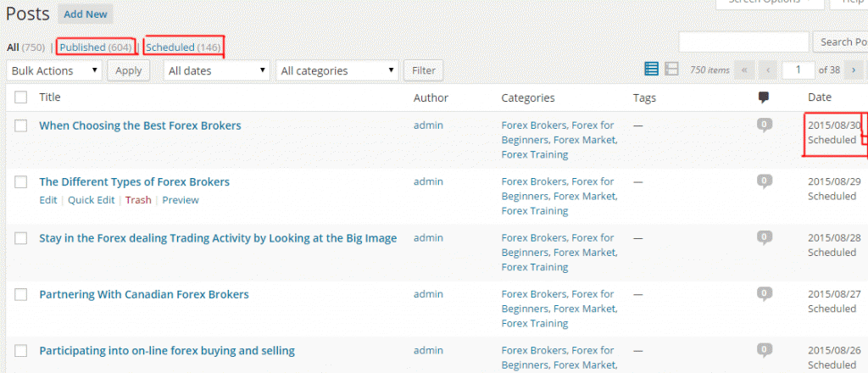Open When Choosing the Best Forex Brokers post
Viewport: 868px width, 373px height.
140,125
